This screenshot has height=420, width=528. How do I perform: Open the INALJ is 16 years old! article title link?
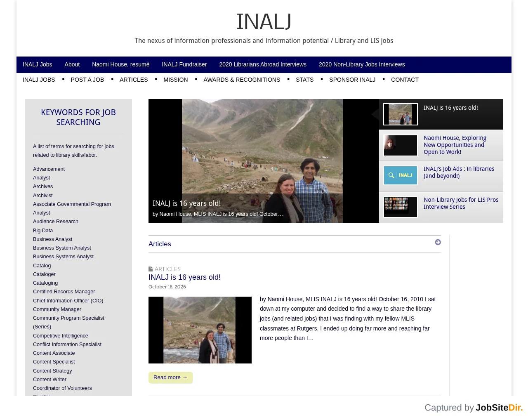184,277
